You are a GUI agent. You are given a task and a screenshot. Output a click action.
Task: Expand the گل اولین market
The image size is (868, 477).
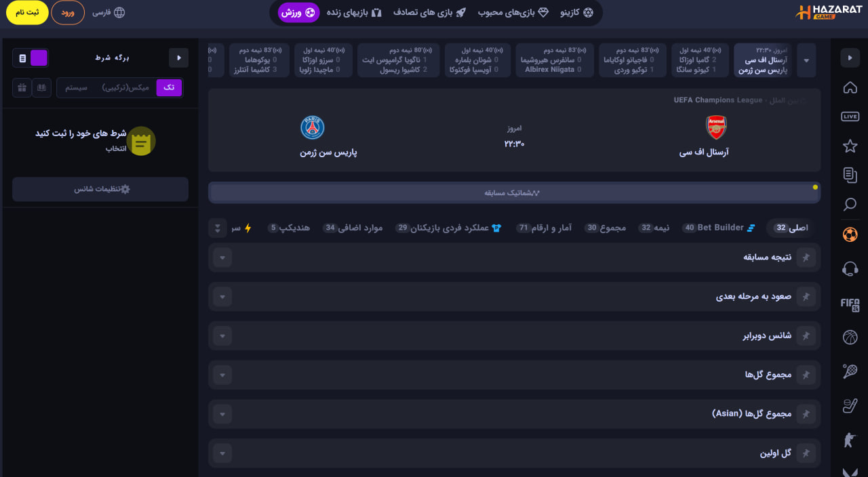point(222,453)
